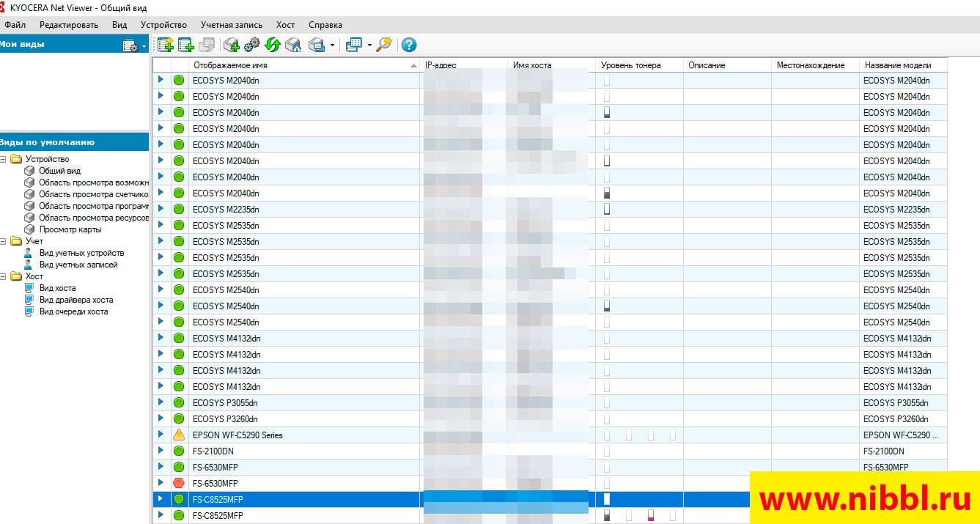This screenshot has height=524, width=980.
Task: Click the red error icon for FS-6530MFP
Action: 179,484
